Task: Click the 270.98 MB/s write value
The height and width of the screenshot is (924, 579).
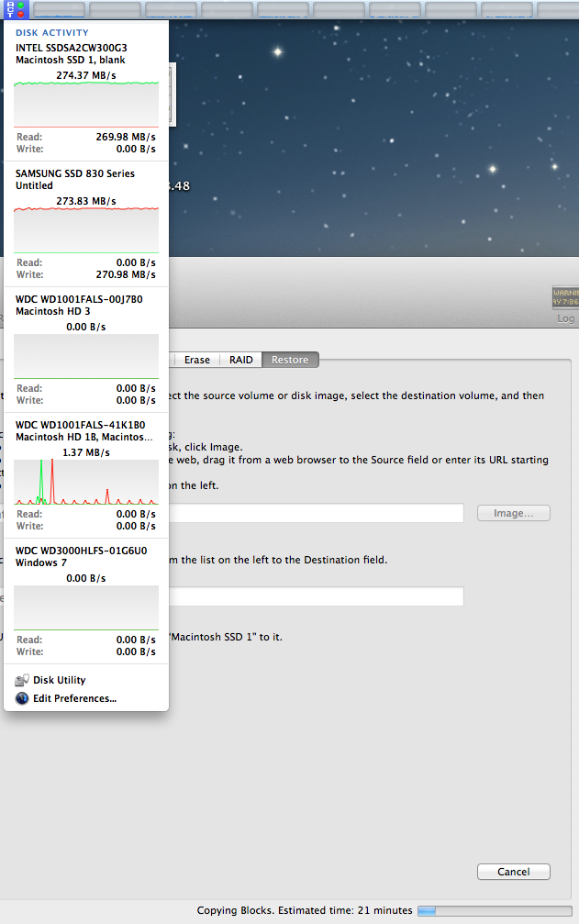Action: 126,274
